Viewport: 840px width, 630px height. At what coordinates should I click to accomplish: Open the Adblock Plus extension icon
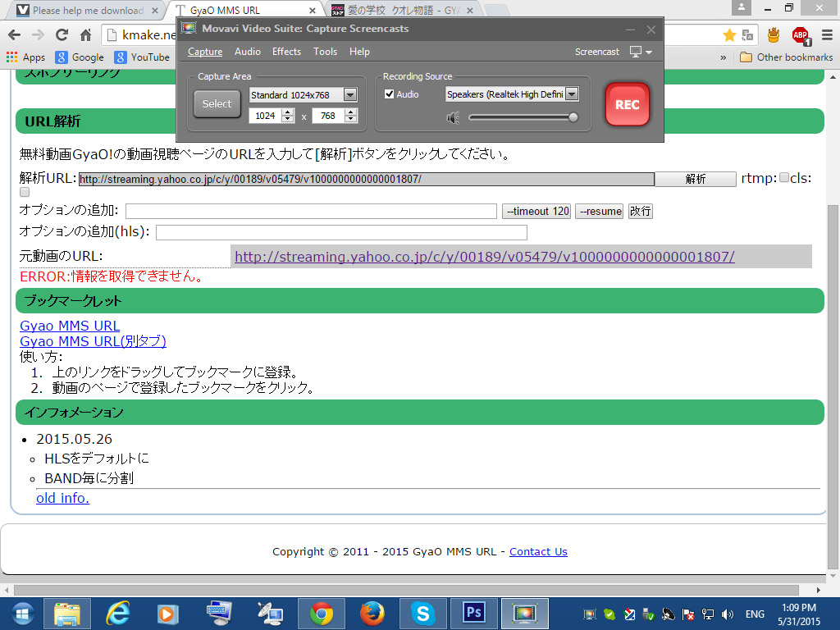tap(801, 36)
